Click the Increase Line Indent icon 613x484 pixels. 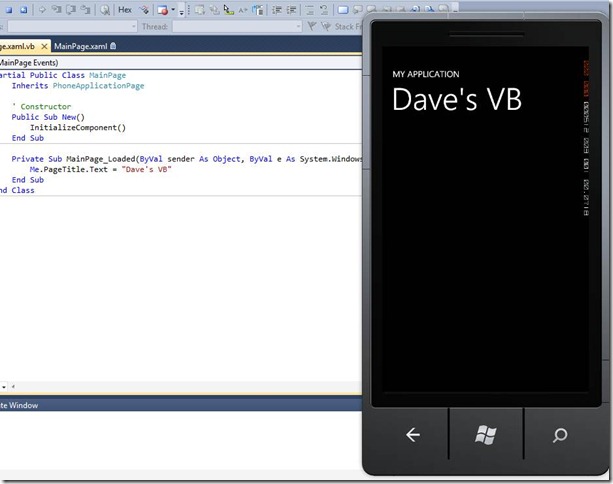292,10
